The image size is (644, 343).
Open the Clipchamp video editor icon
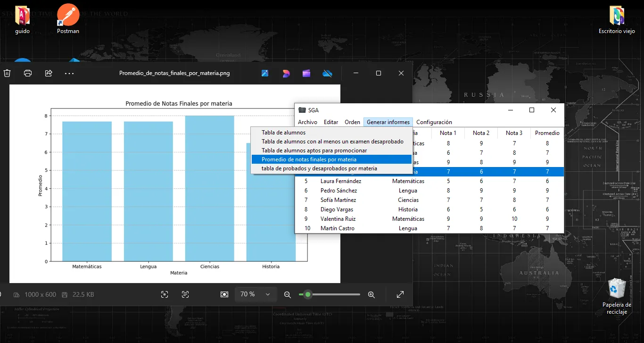[x=306, y=73]
